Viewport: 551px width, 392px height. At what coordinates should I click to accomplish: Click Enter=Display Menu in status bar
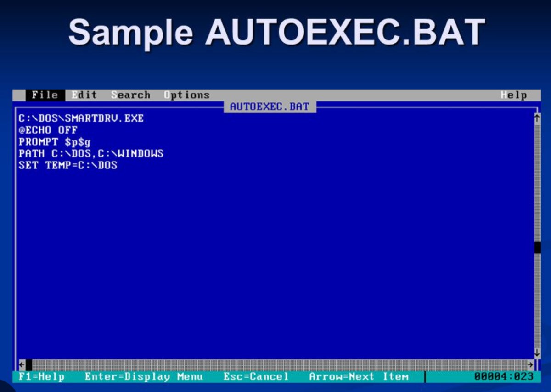pos(144,377)
